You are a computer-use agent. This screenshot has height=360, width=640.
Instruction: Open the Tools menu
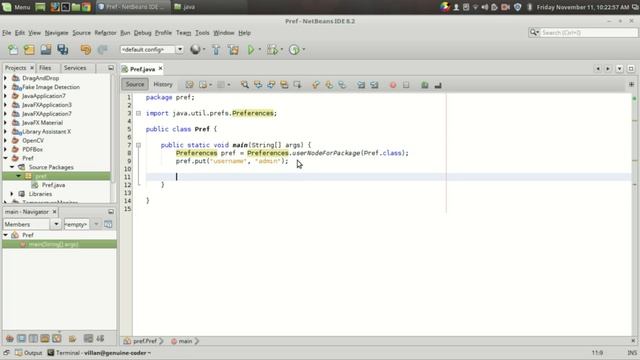202,33
